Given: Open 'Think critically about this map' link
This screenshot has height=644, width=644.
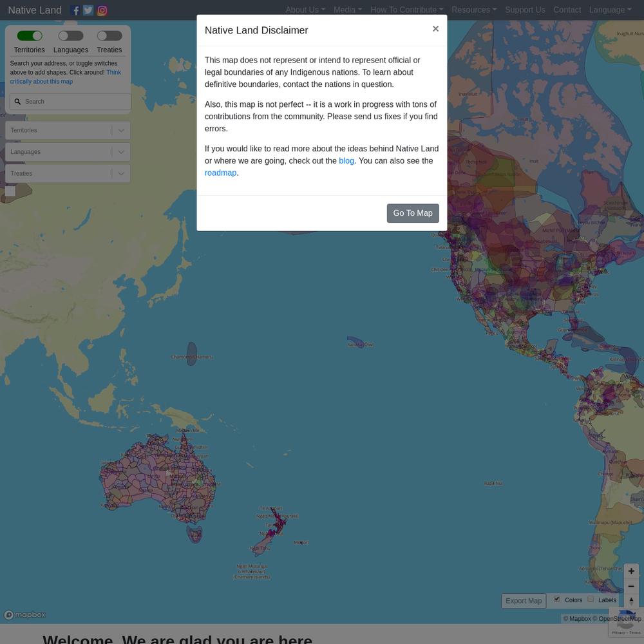Looking at the screenshot, I should [x=65, y=77].
